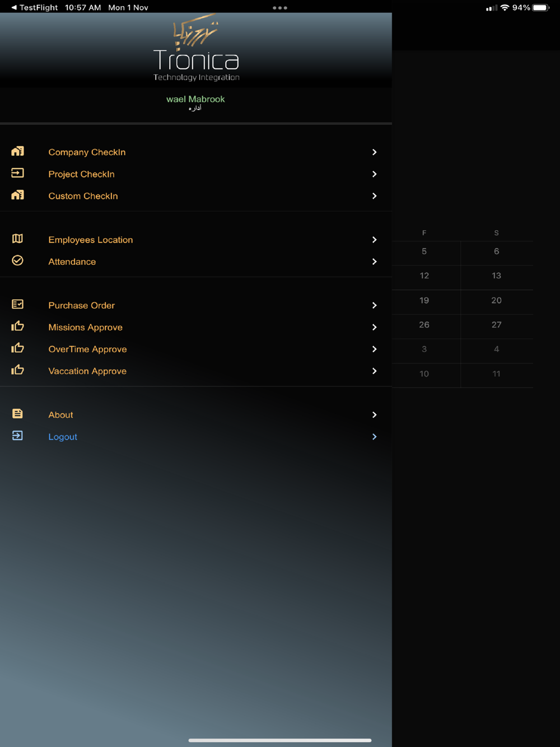Open the Purchase Order chevron

(x=375, y=305)
